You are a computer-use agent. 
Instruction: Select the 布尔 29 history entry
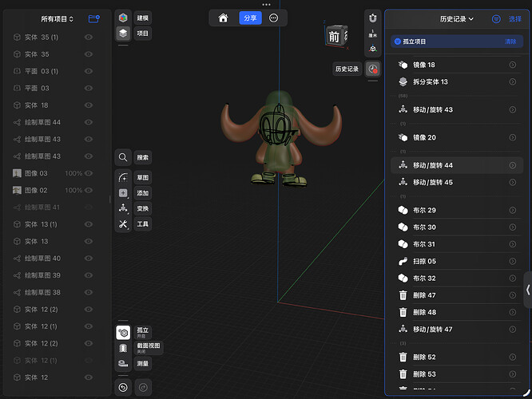pos(424,210)
